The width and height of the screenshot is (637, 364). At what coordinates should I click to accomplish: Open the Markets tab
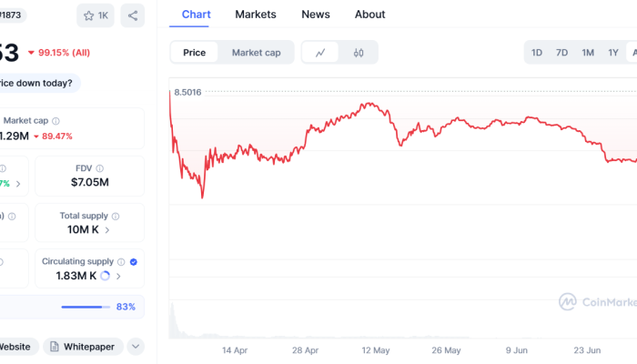[256, 15]
